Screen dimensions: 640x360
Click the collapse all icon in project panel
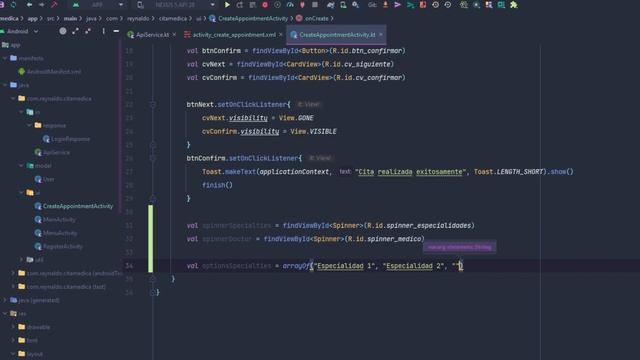pyautogui.click(x=88, y=31)
